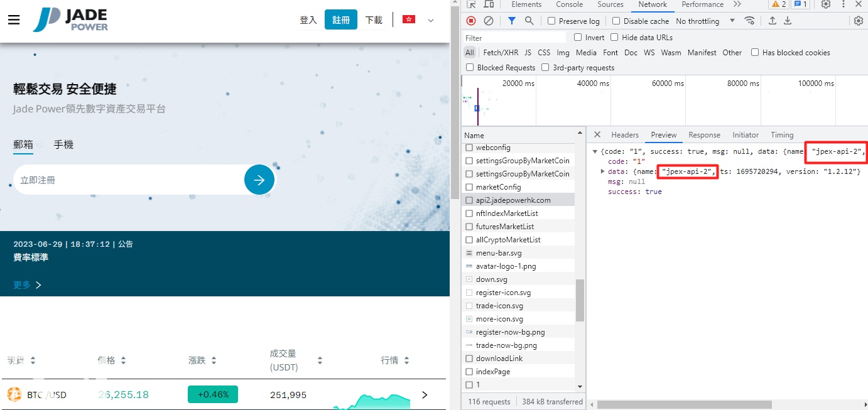Check 3rd-party requests
This screenshot has height=410, width=868.
point(545,67)
